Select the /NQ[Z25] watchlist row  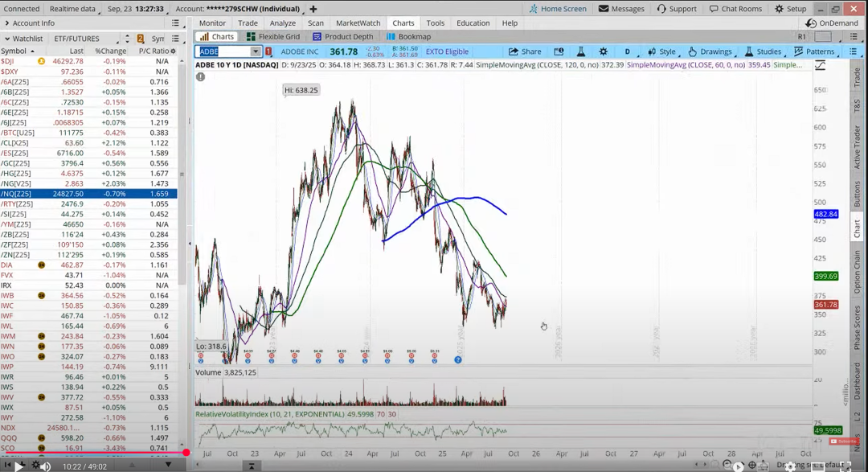(88, 194)
